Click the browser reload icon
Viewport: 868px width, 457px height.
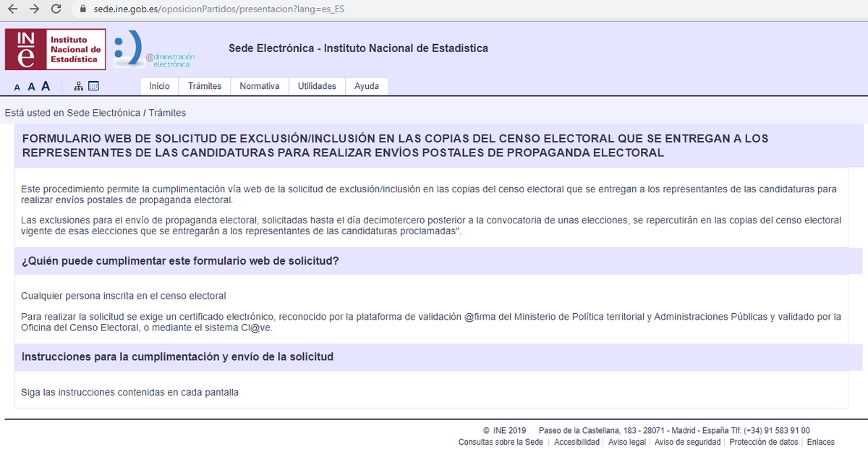pyautogui.click(x=56, y=10)
